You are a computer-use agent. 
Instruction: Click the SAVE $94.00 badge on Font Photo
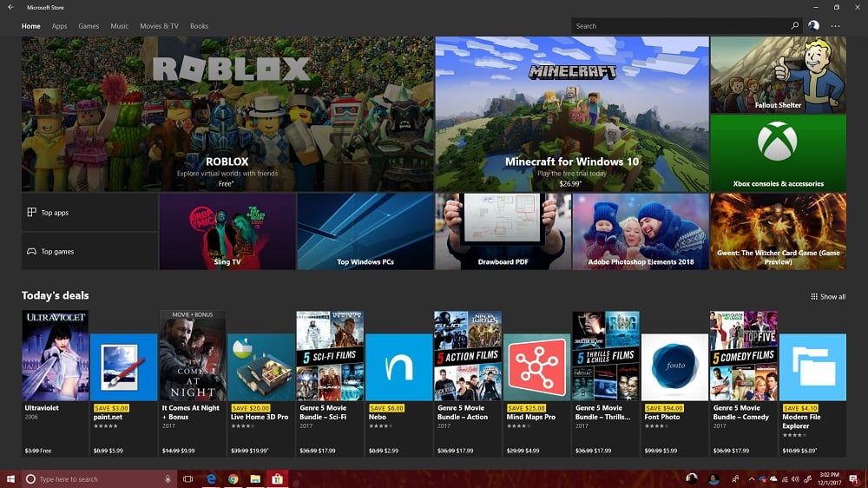(x=664, y=408)
